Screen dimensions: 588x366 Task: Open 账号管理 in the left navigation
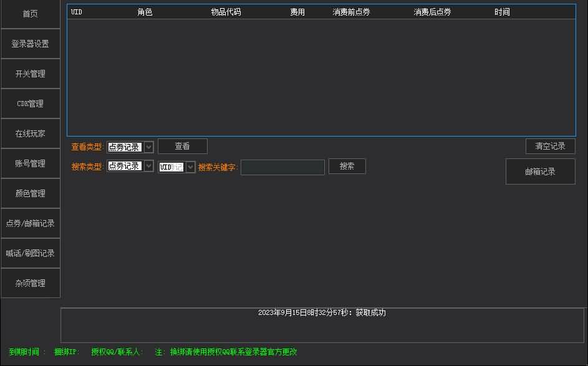click(29, 163)
